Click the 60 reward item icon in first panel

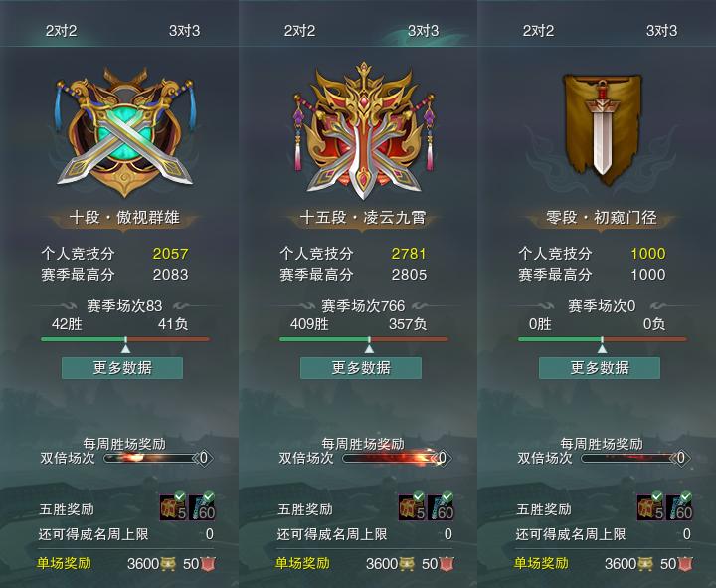[x=202, y=508]
